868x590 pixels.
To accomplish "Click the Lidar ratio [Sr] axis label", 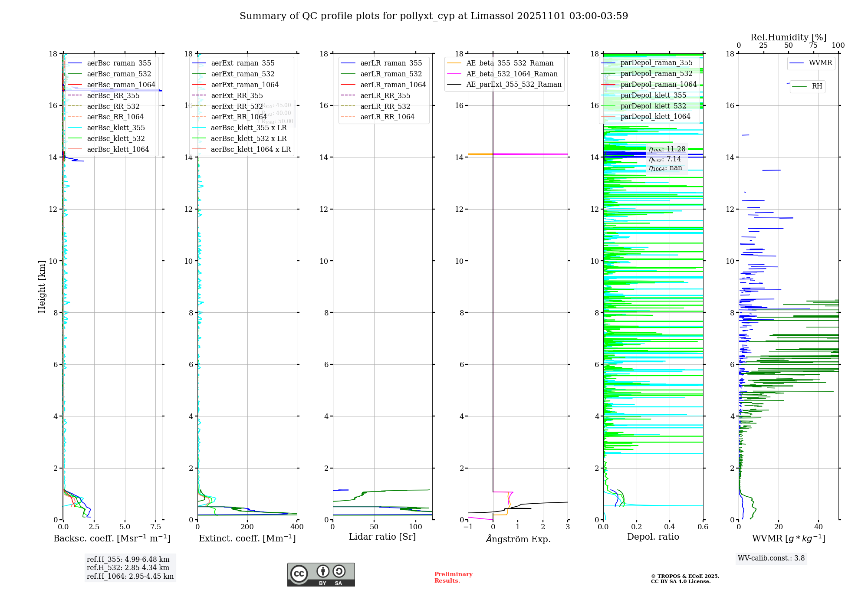I will [382, 537].
